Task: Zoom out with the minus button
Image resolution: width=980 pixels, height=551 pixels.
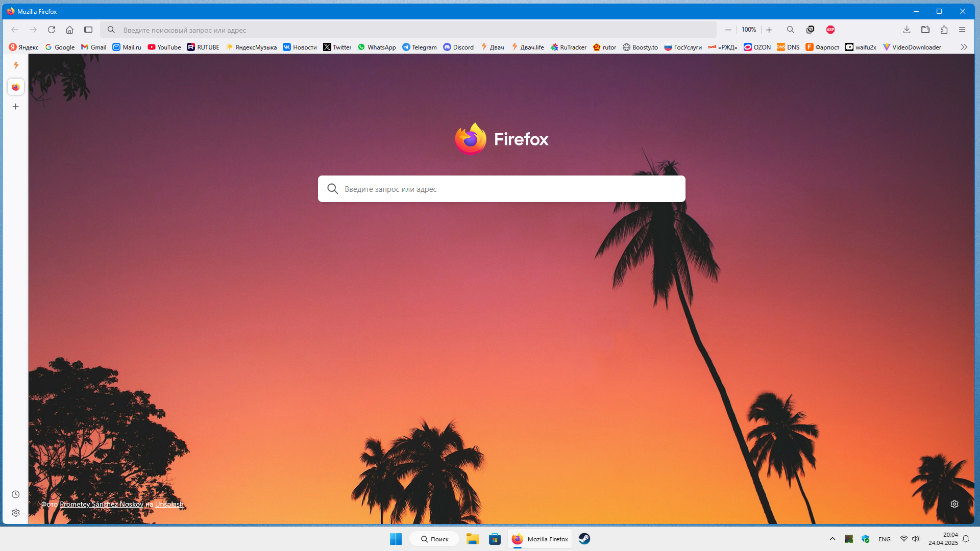Action: (x=728, y=30)
